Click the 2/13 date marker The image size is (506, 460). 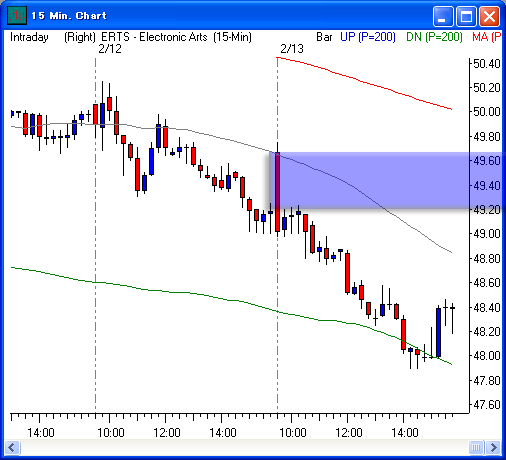(292, 49)
